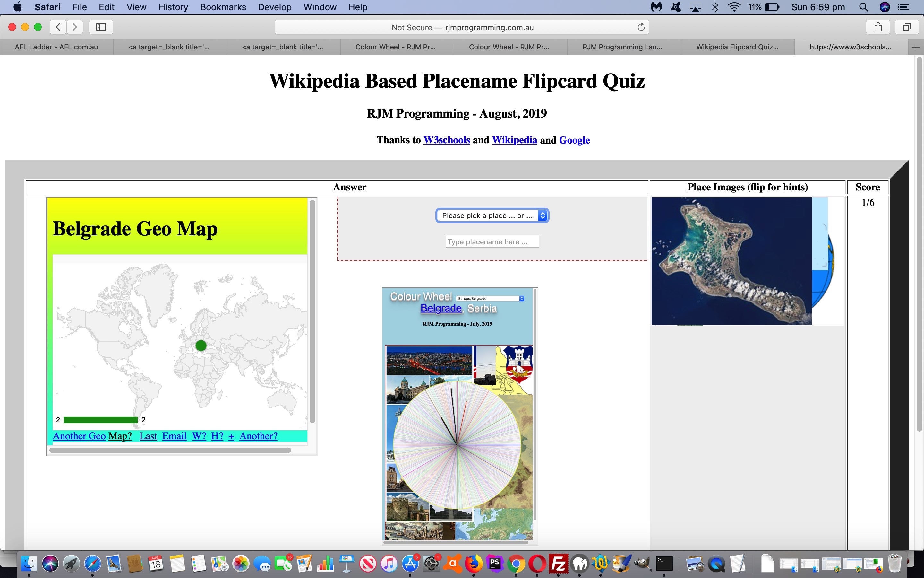Open Opera from the Dock

(537, 563)
